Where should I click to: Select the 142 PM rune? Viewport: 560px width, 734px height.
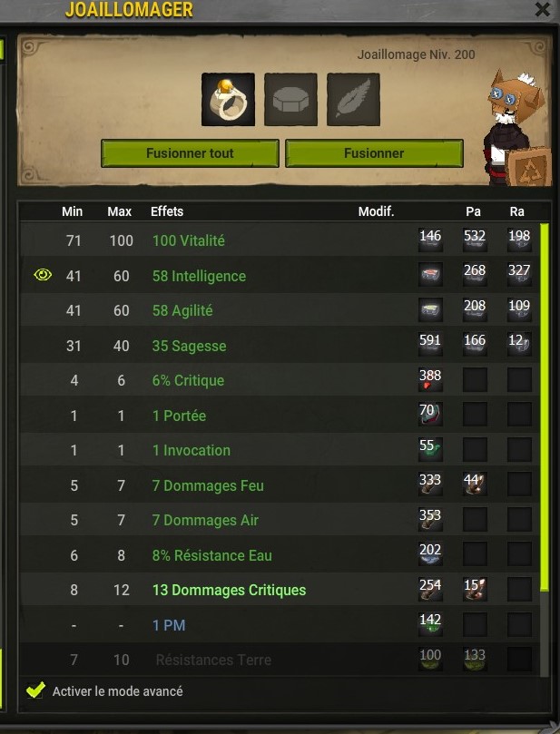click(x=430, y=624)
